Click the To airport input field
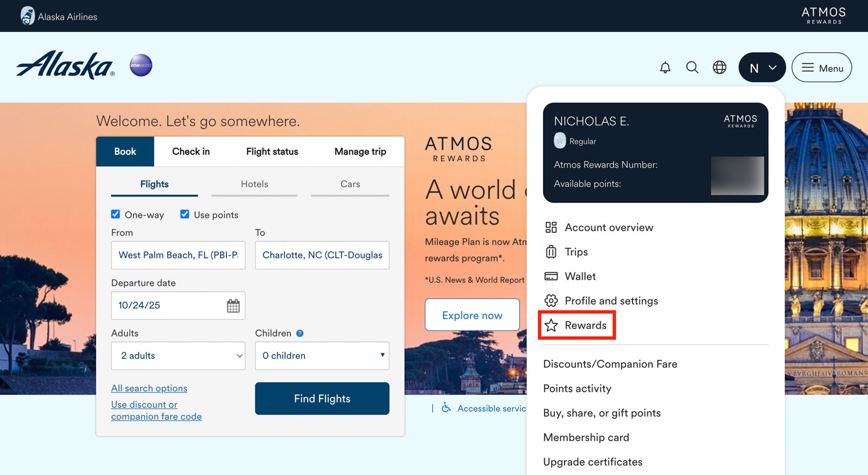Image resolution: width=868 pixels, height=475 pixels. pos(322,255)
